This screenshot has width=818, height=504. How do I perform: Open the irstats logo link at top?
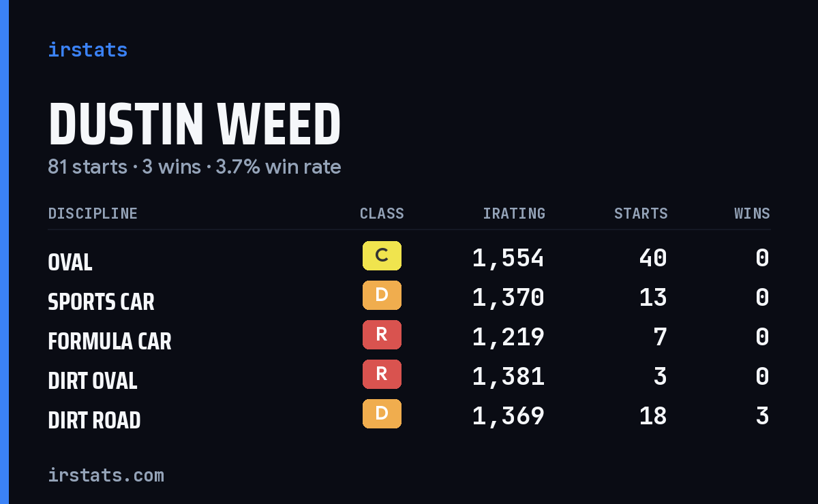pyautogui.click(x=88, y=50)
